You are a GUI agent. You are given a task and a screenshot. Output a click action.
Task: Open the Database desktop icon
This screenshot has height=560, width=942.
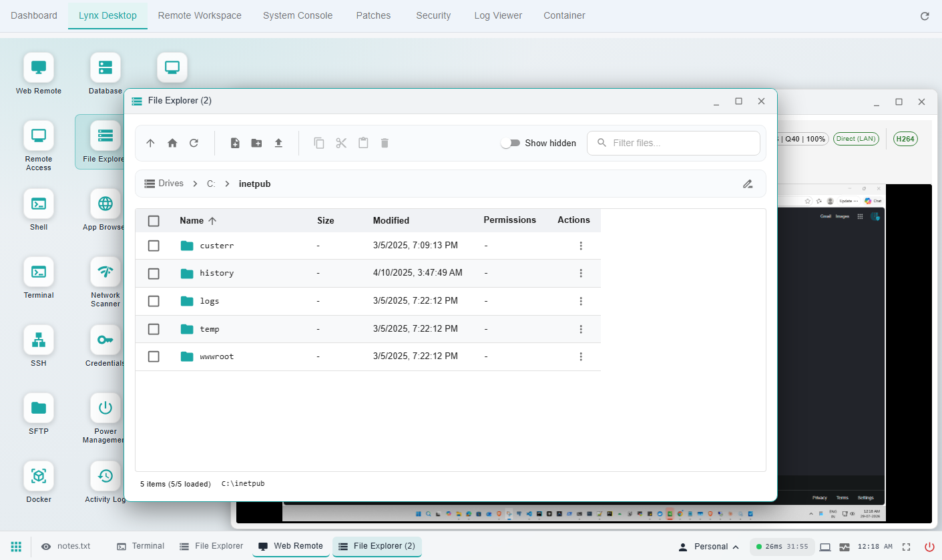pos(105,67)
